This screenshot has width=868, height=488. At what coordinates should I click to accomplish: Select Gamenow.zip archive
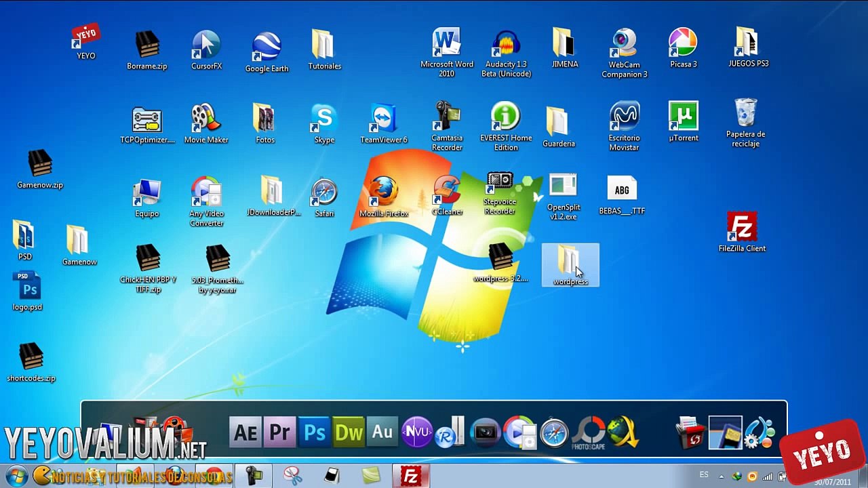[x=40, y=169]
